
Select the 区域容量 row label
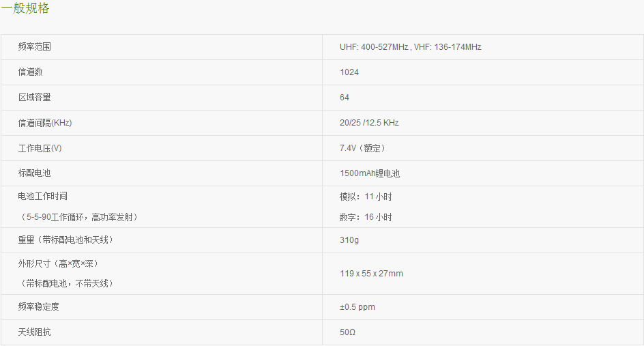click(35, 98)
